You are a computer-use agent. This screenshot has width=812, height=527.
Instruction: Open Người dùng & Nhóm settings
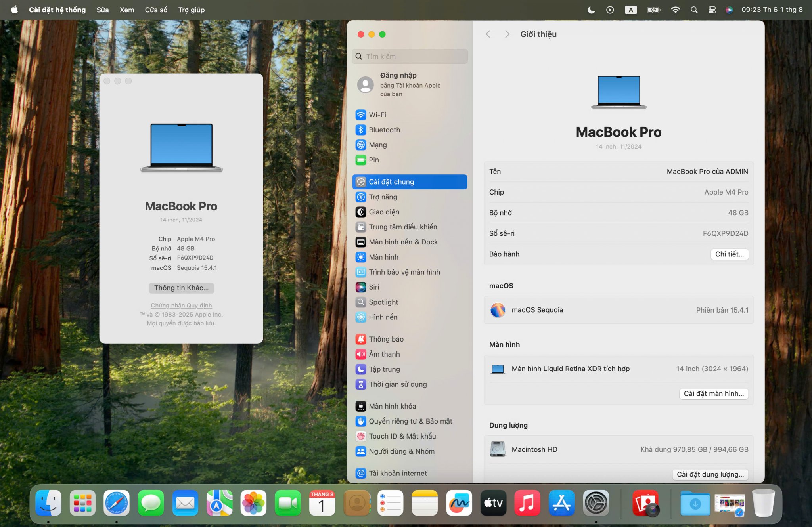click(x=410, y=451)
